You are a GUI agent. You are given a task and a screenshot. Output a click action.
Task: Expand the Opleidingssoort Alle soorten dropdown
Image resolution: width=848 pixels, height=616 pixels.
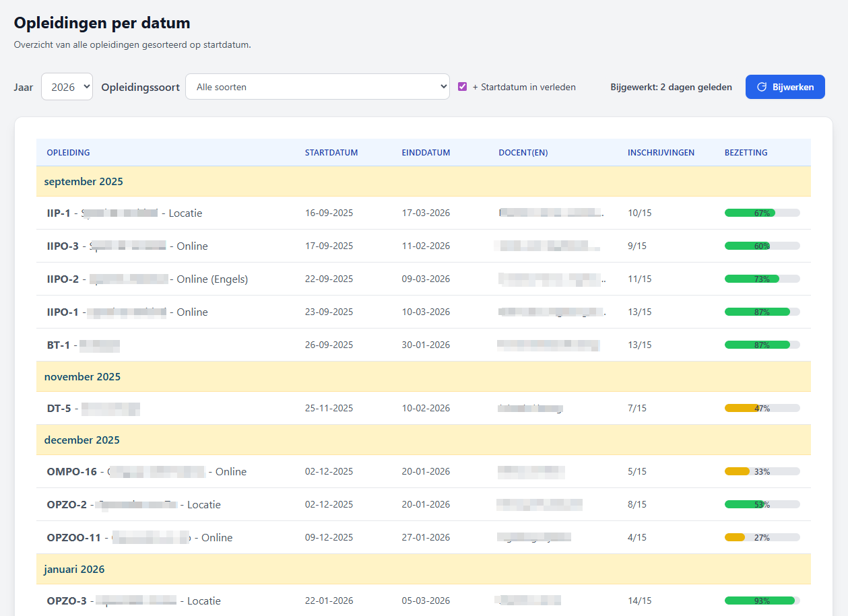point(317,87)
